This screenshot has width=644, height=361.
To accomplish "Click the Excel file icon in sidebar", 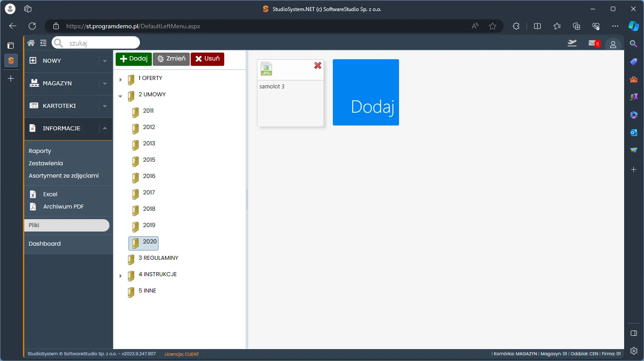I will (33, 194).
